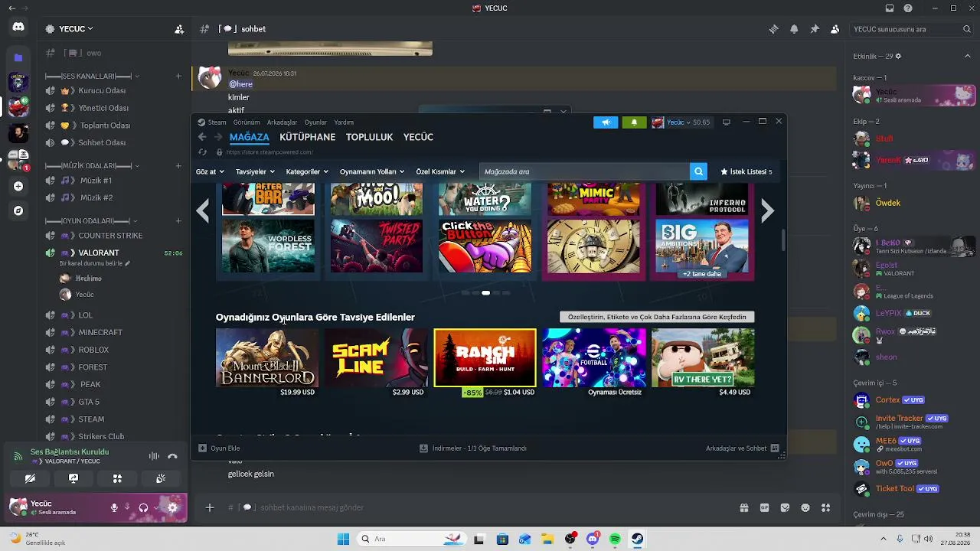Expand the Oynamanın Yolları dropdown
This screenshot has width=980, height=551.
pyautogui.click(x=372, y=171)
